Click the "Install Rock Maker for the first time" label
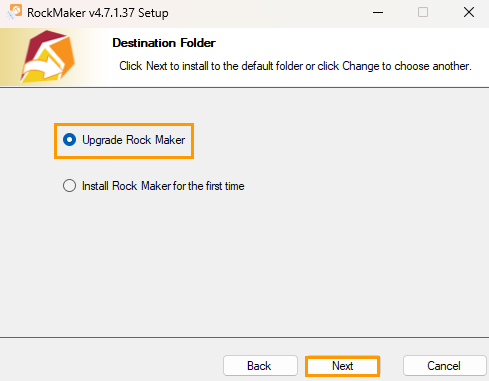Image resolution: width=489 pixels, height=381 pixels. tap(163, 186)
